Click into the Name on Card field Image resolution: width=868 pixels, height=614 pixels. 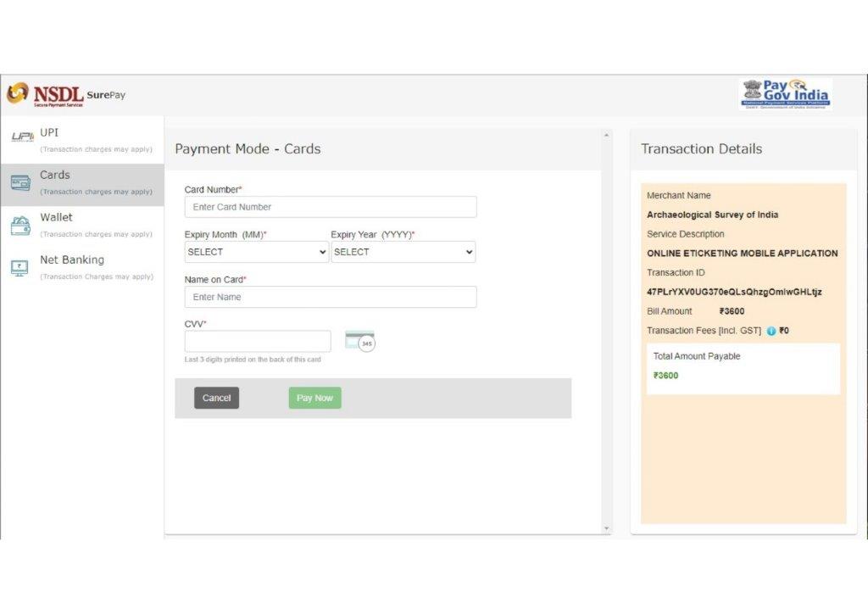tap(331, 297)
